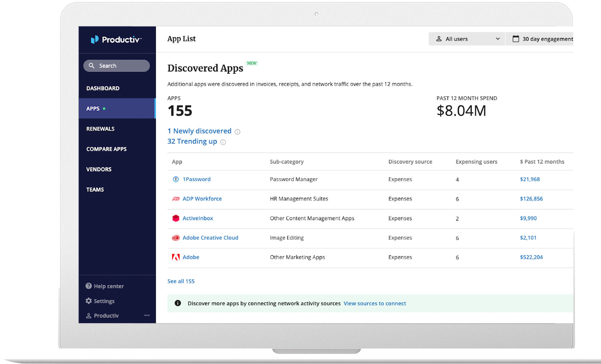
Task: Click the search magnifier icon
Action: tap(92, 66)
